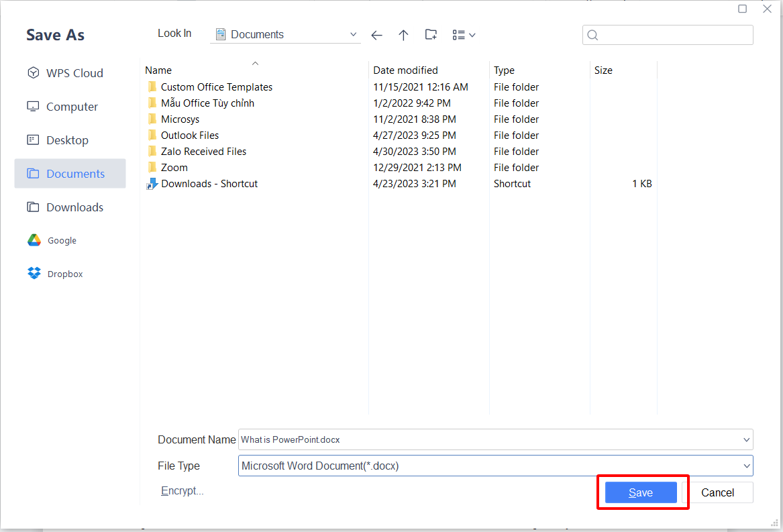
Task: Click the Save button
Action: (640, 492)
